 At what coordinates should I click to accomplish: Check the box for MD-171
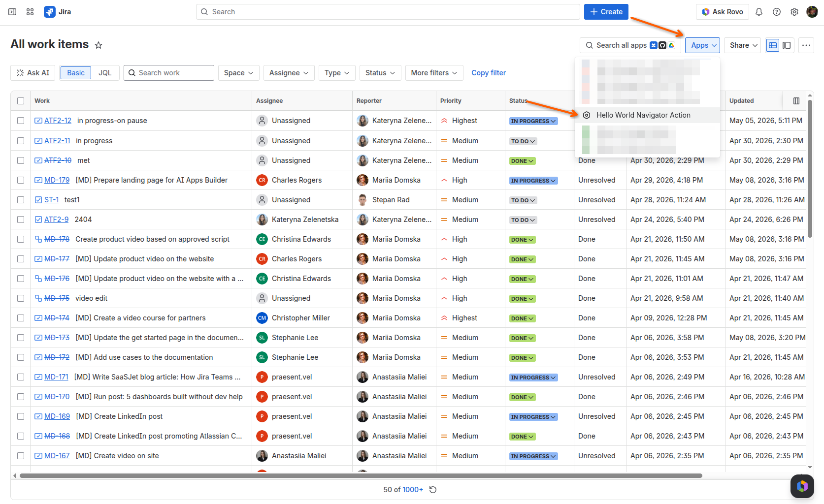[x=21, y=377]
